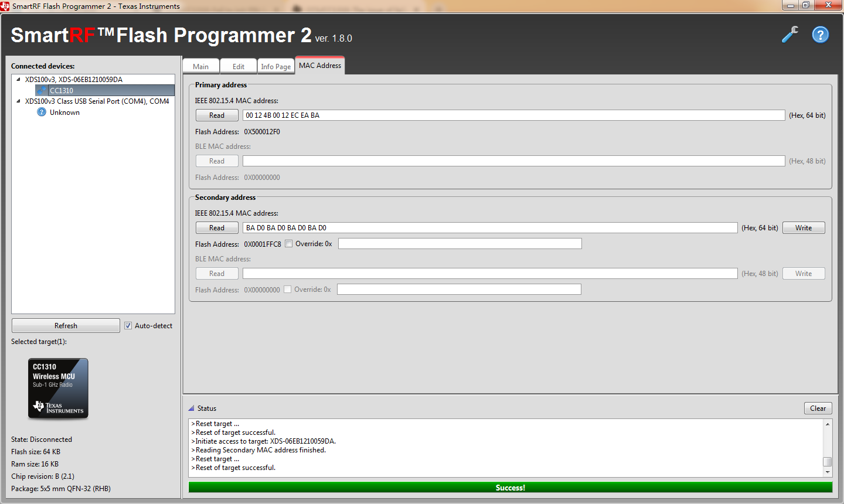Click the 'Chip revision: B (2.1)' text
The width and height of the screenshot is (844, 504).
[x=43, y=476]
